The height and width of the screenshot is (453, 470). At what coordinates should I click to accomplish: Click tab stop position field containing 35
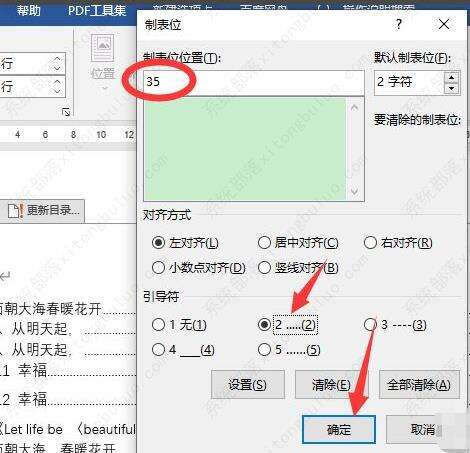pos(253,82)
